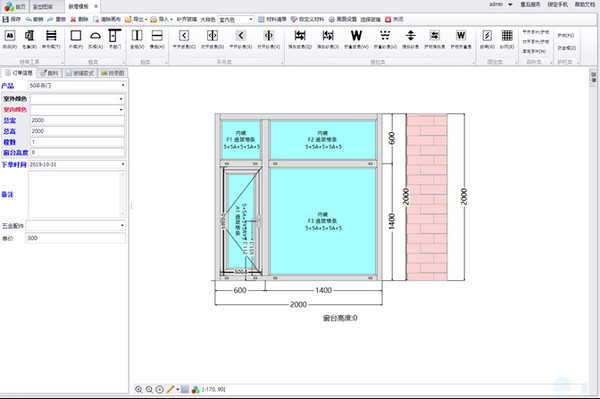600x399 pixels.
Task: Click the large W folding sash icon
Action: coord(356,36)
